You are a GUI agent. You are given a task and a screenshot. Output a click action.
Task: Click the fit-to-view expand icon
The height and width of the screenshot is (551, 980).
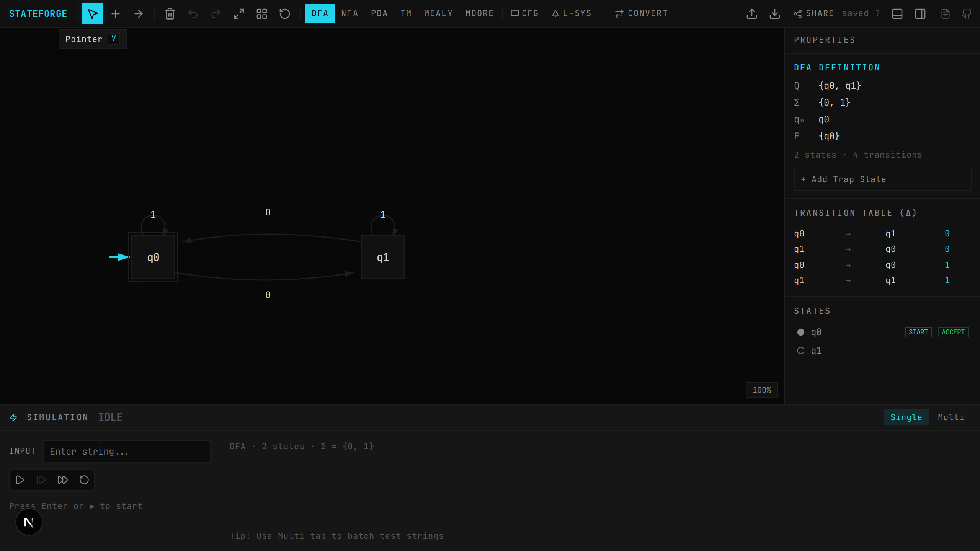238,13
